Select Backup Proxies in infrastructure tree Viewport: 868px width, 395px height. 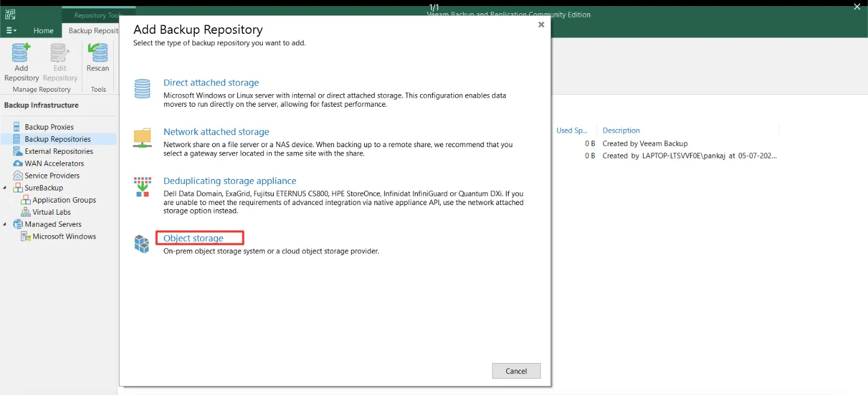pyautogui.click(x=49, y=127)
